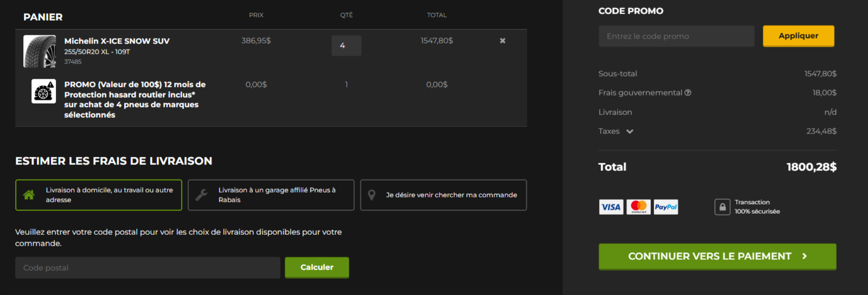Screen dimensions: 868x295
Task: Click the Visa payment icon
Action: pos(611,207)
